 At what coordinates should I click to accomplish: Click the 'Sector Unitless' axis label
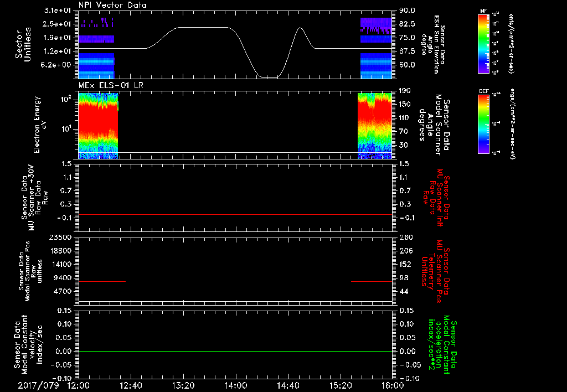coord(23,44)
